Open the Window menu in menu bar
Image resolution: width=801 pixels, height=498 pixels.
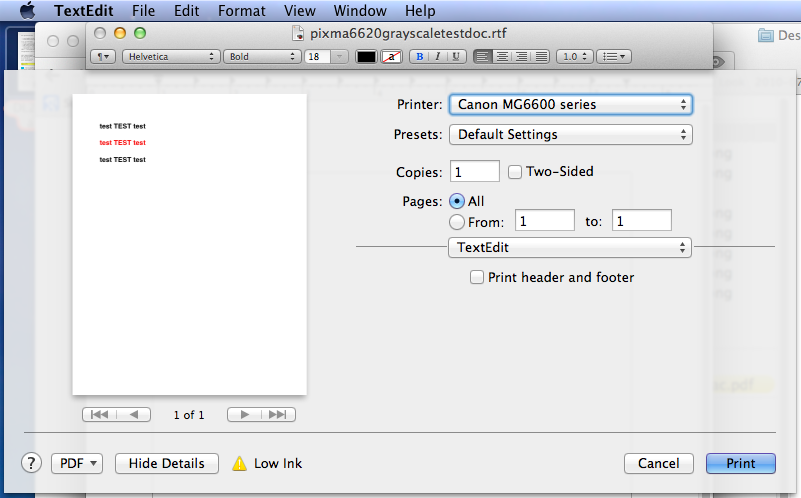pyautogui.click(x=360, y=11)
